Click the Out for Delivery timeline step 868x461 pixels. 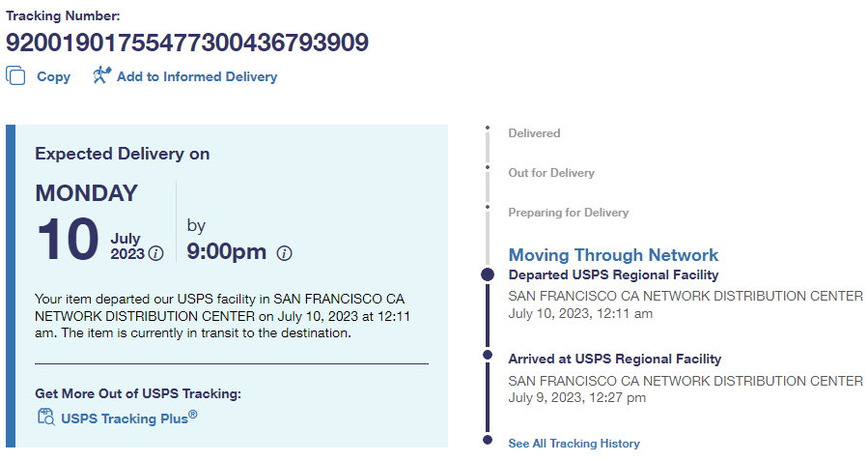click(x=551, y=173)
